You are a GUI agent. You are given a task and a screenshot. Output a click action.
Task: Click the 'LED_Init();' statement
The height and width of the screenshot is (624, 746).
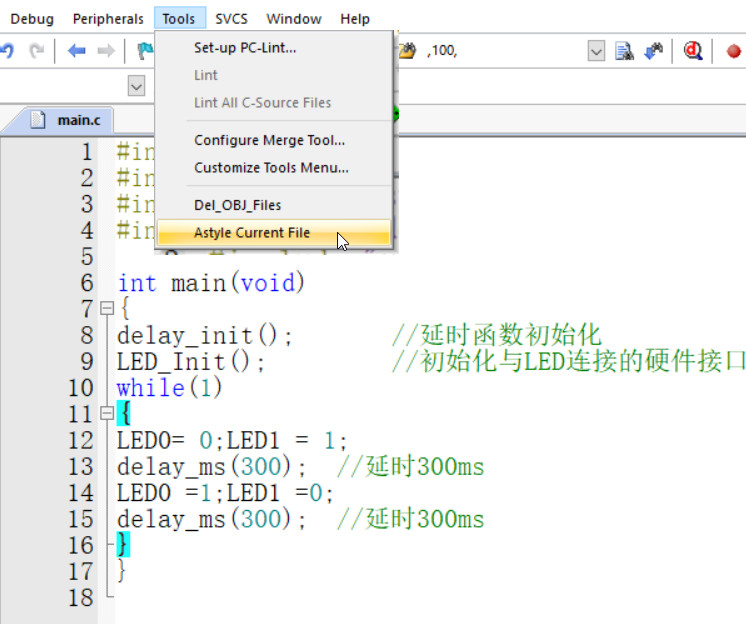[x=191, y=361]
